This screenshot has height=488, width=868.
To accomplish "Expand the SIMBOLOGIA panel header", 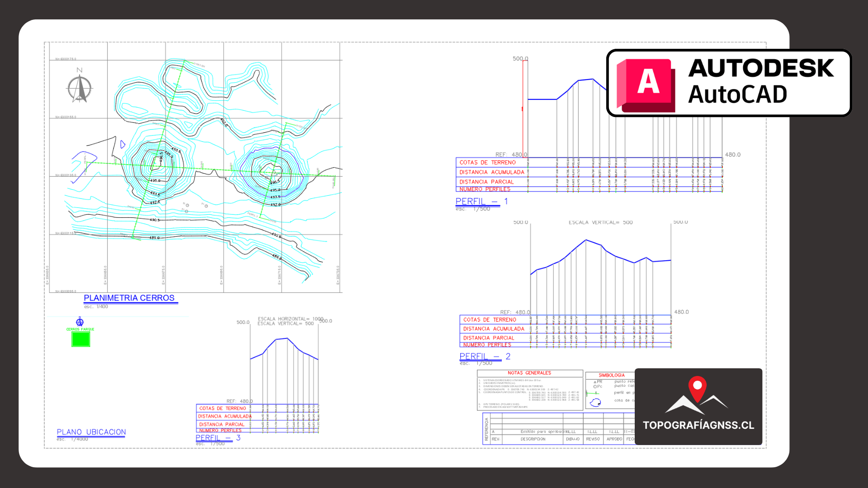I will click(612, 375).
